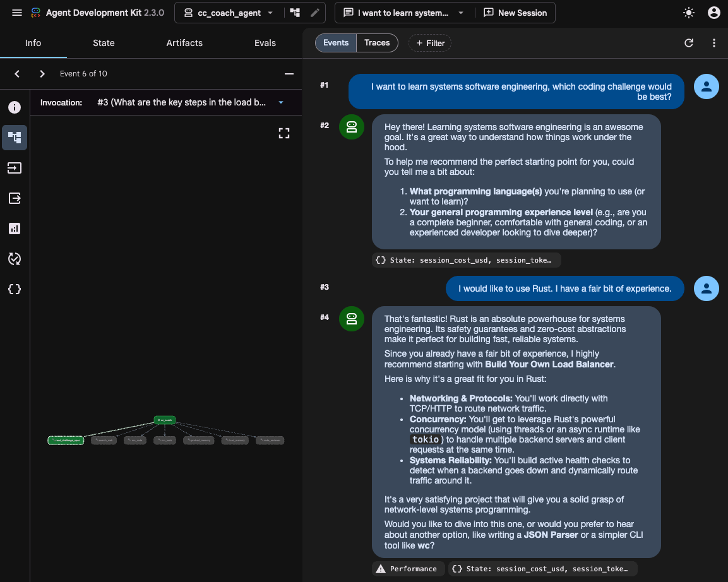The height and width of the screenshot is (582, 728).
Task: Select the run_code graph node
Action: click(x=135, y=440)
